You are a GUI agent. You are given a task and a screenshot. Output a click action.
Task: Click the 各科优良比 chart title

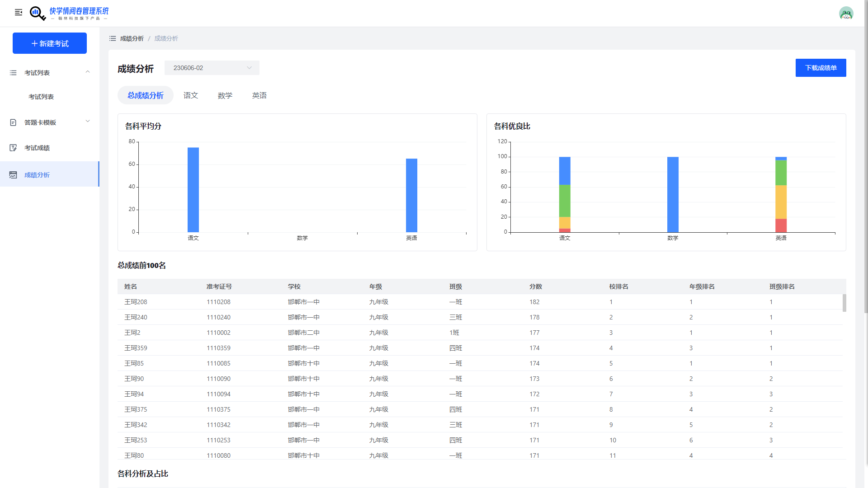pyautogui.click(x=512, y=126)
